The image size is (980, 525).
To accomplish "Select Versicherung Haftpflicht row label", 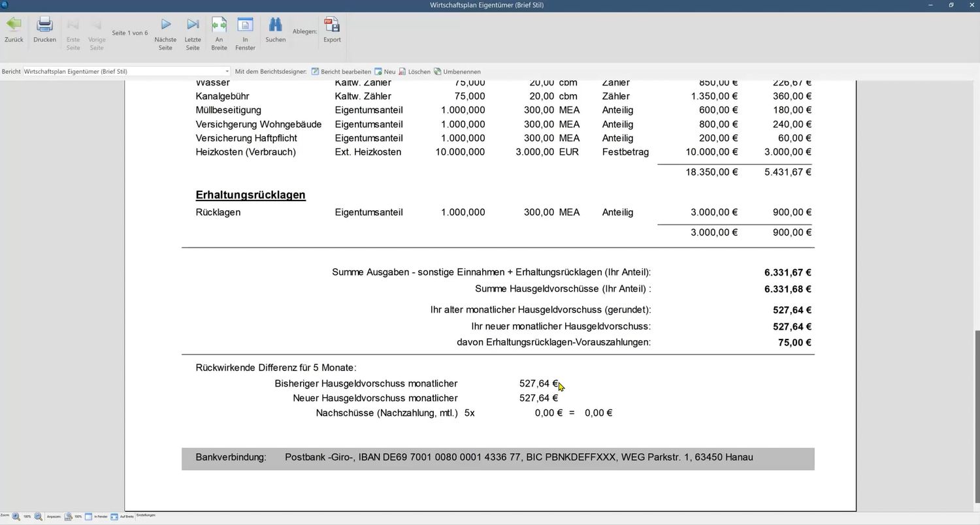I will pyautogui.click(x=246, y=138).
